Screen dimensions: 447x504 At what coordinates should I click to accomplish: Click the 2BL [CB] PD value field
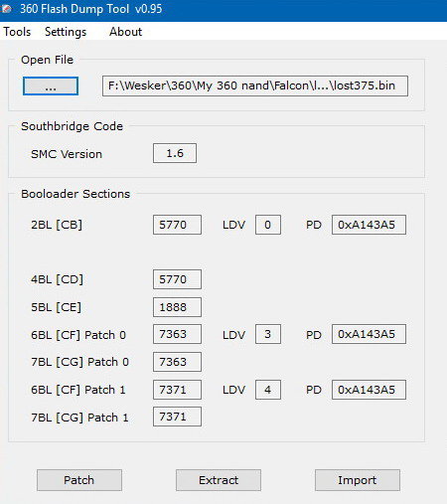coord(369,225)
